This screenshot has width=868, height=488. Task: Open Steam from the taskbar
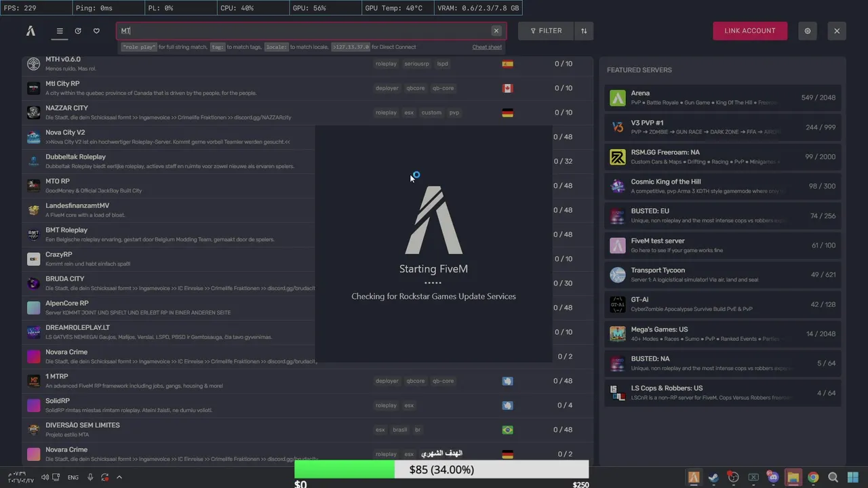click(713, 478)
